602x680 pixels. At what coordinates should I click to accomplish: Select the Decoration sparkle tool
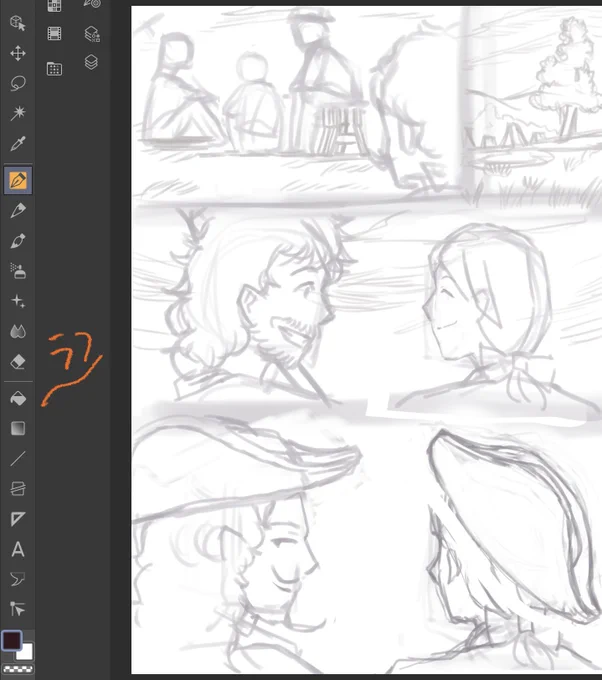coord(18,301)
